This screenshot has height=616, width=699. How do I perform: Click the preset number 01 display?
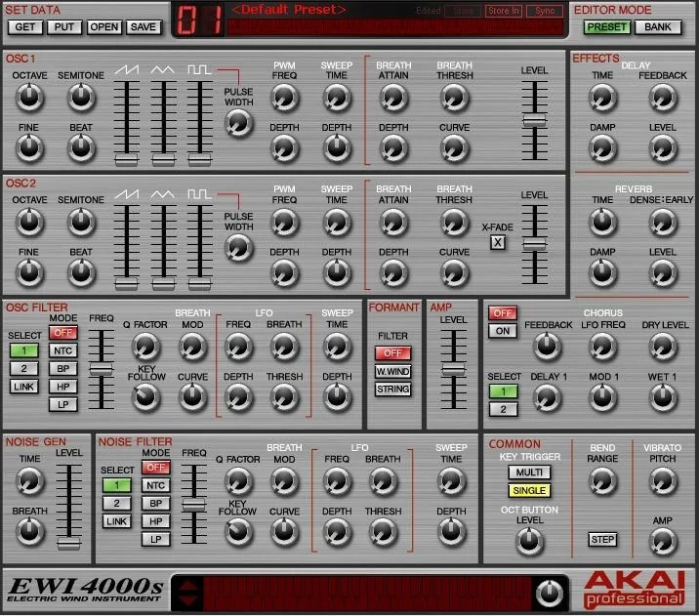(199, 21)
